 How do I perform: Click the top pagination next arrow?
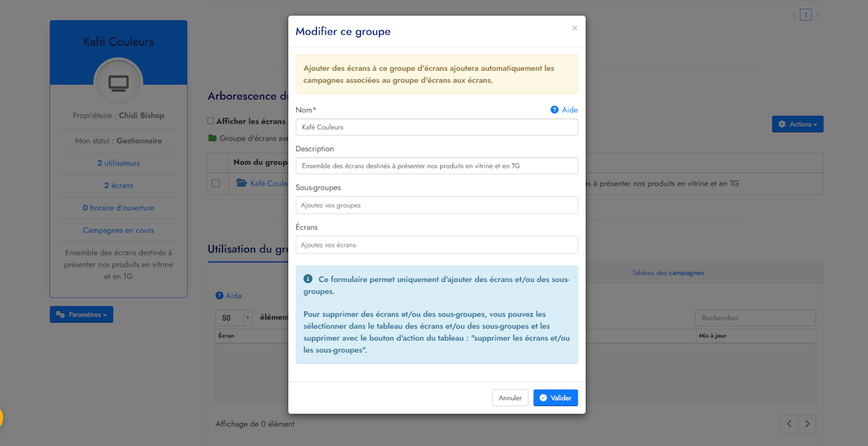pos(818,15)
